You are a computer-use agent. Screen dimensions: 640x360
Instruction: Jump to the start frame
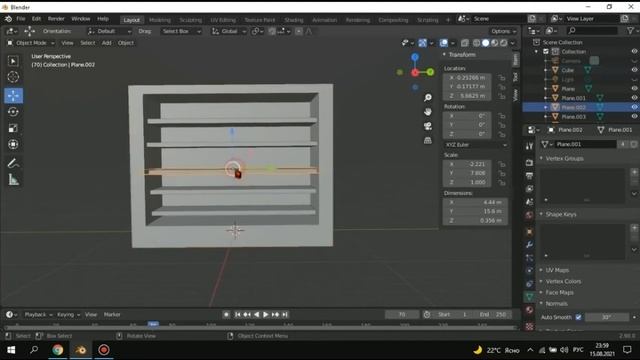coord(237,315)
